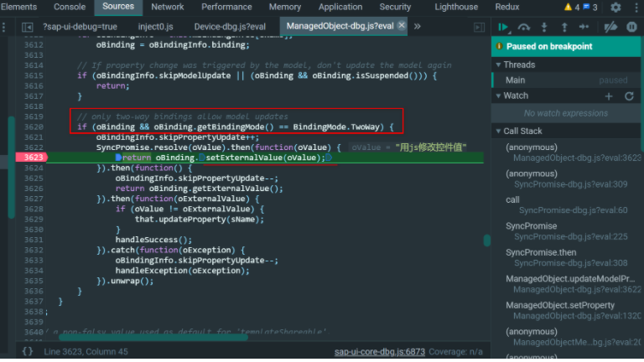Viewport: 644px width, 362px height.
Task: Click the vertical scrollbar thumb in editor
Action: point(486,240)
